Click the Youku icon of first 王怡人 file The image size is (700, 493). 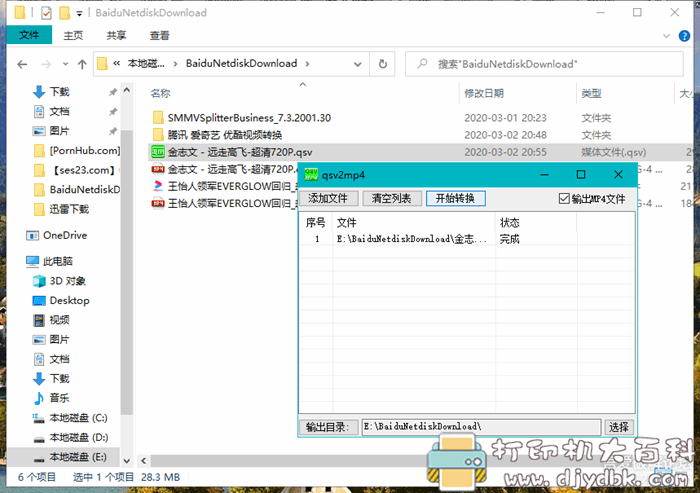tap(158, 186)
